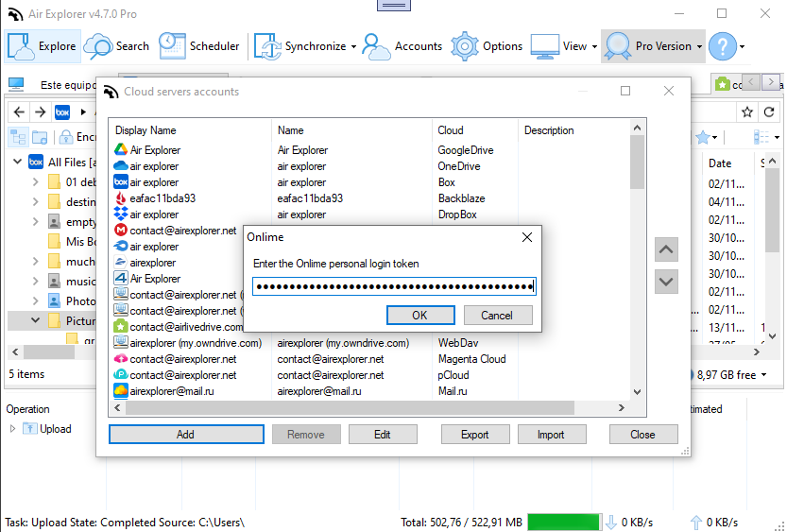Focus the Onlime login token field

pyautogui.click(x=394, y=286)
